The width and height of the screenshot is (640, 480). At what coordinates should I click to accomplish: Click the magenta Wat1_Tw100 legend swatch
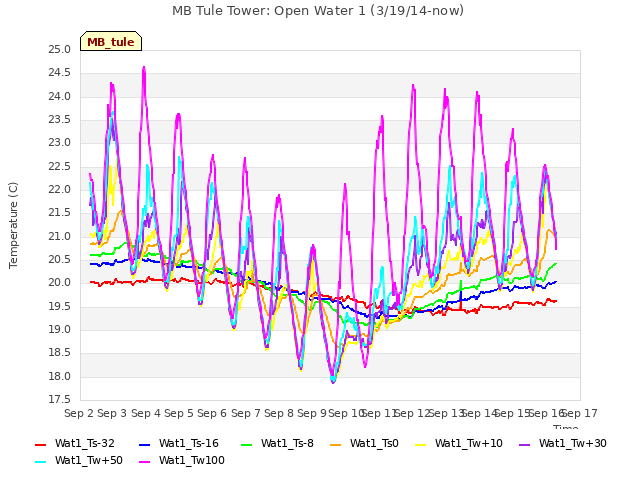144,462
